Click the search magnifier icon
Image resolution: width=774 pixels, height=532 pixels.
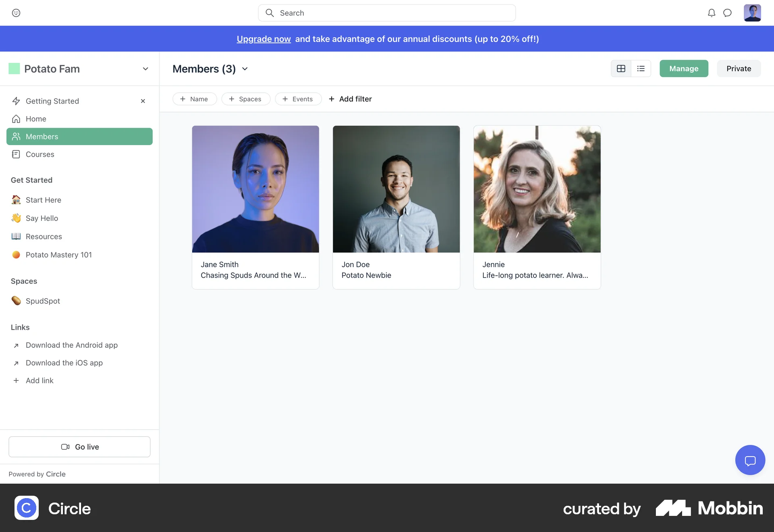point(269,12)
